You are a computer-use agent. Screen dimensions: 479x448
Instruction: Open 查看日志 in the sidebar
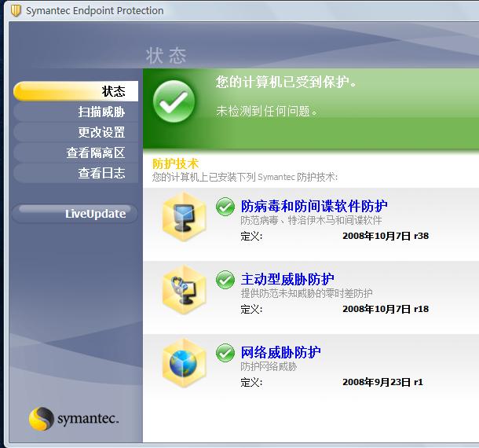pyautogui.click(x=75, y=173)
